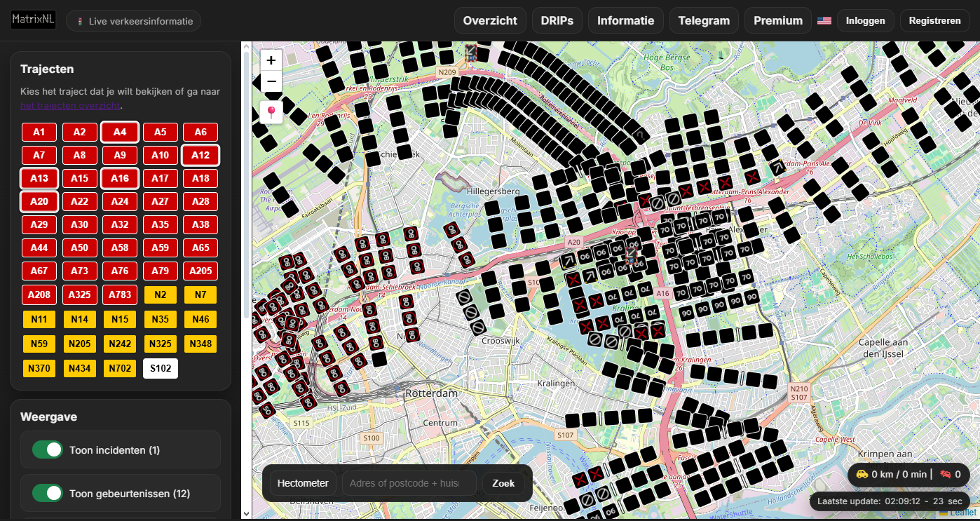Choose the white S102 traject button
The width and height of the screenshot is (980, 521).
click(x=161, y=368)
